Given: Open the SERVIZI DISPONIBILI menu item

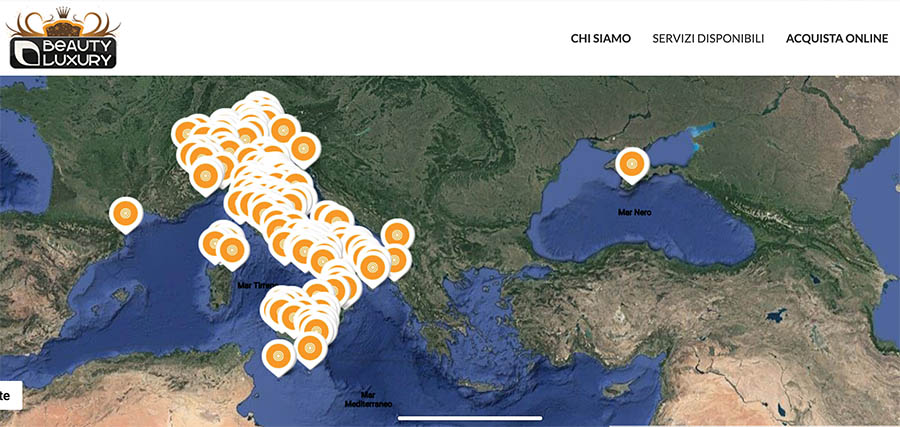Looking at the screenshot, I should tap(708, 38).
